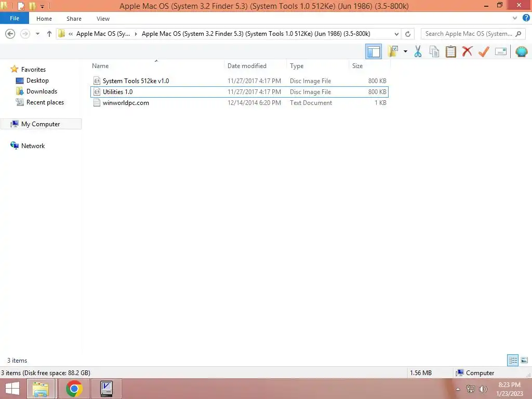Click the quick access new folder icon
The width and height of the screenshot is (532, 399).
[x=33, y=6]
